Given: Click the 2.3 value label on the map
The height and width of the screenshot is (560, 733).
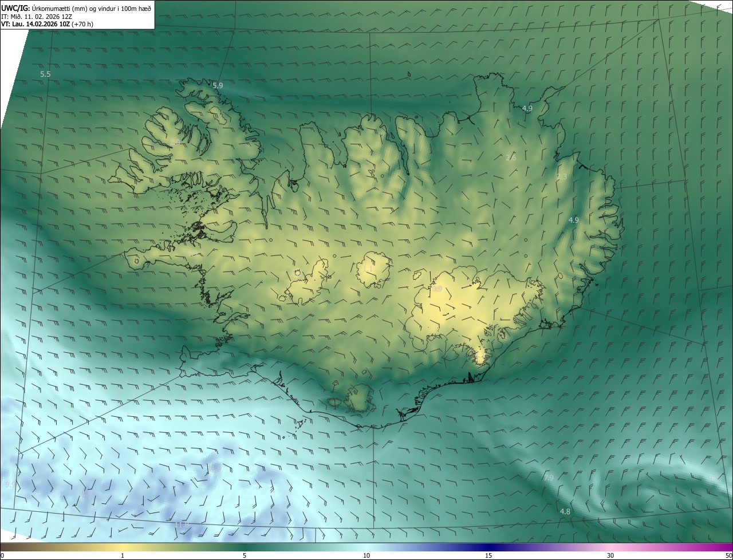Looking at the screenshot, I should tap(562, 177).
